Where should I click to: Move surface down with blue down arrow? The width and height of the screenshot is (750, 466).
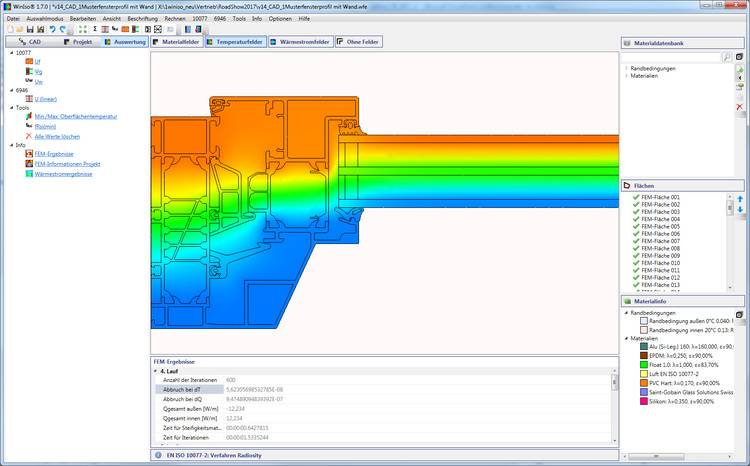[x=740, y=211]
